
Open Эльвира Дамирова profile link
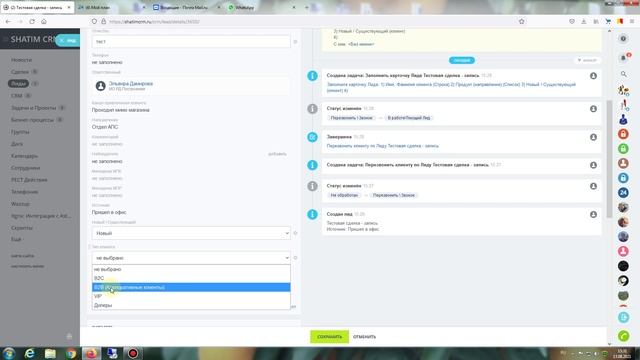(x=131, y=83)
